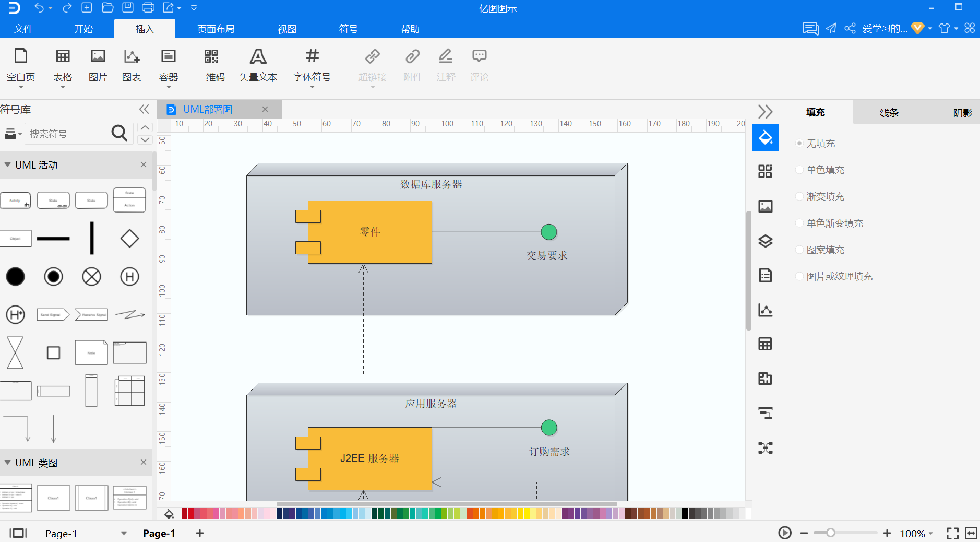Collapse the right properties panel

(765, 112)
